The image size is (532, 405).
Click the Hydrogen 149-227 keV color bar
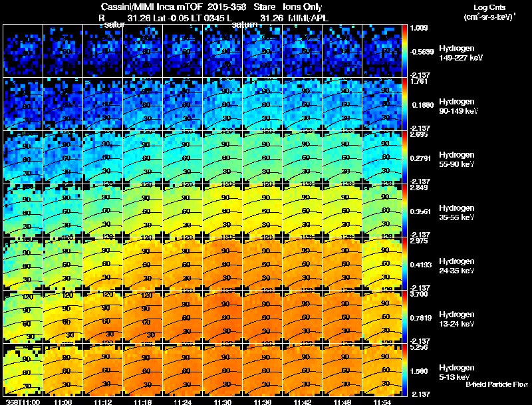point(404,51)
